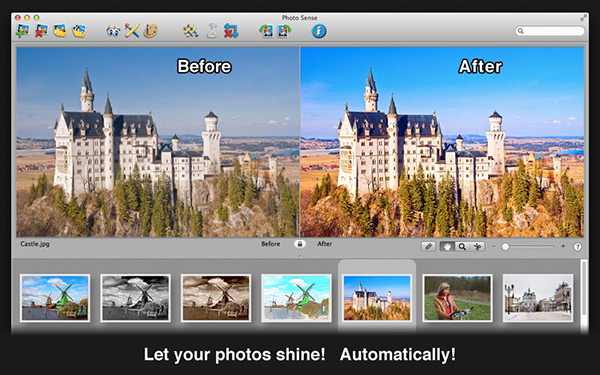Click the panel divider handle below lock
The width and height of the screenshot is (600, 375).
pos(300,256)
